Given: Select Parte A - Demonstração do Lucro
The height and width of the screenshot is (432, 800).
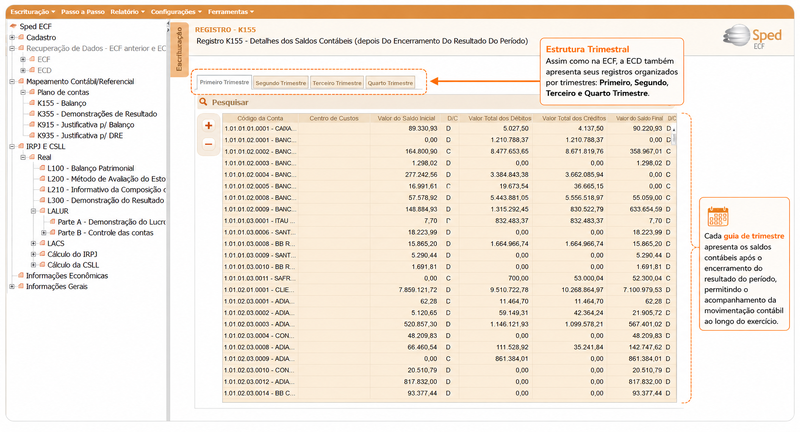Looking at the screenshot, I should pos(112,222).
